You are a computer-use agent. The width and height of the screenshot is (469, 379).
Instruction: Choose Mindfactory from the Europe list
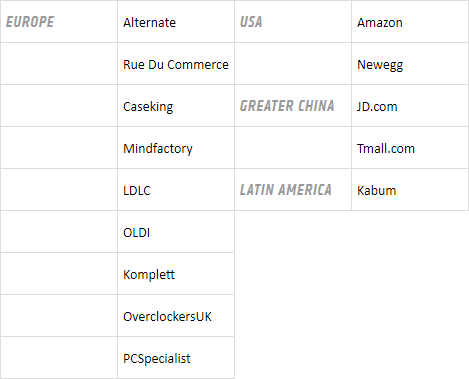tap(158, 149)
